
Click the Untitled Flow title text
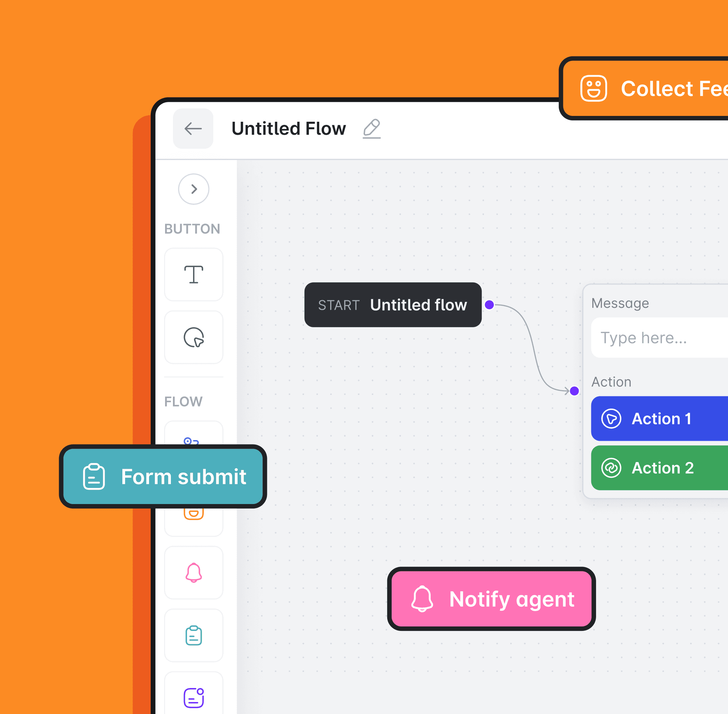click(289, 129)
